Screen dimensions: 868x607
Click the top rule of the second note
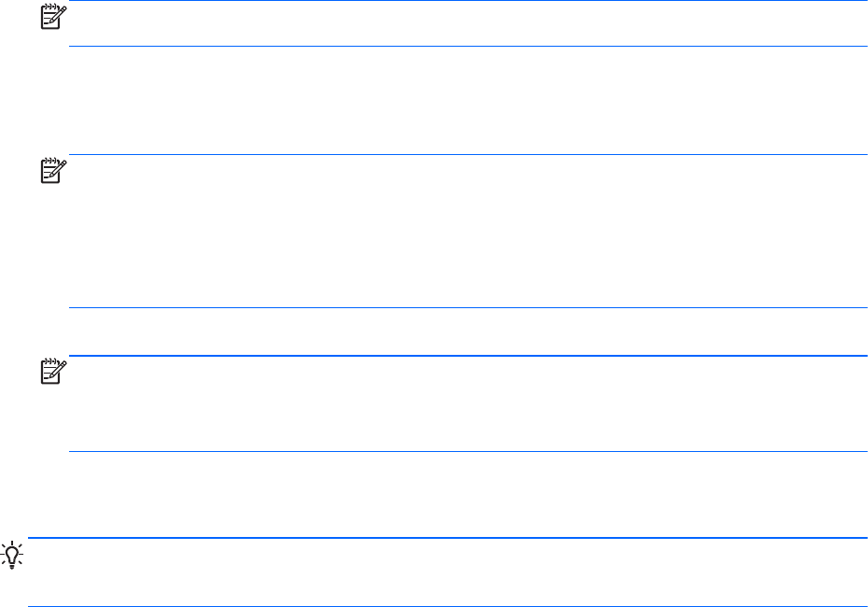coord(467,155)
